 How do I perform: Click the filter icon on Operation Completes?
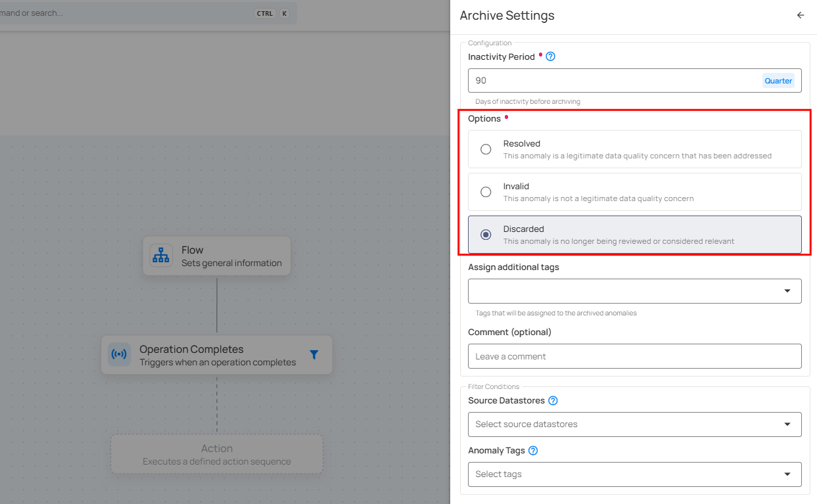(314, 355)
